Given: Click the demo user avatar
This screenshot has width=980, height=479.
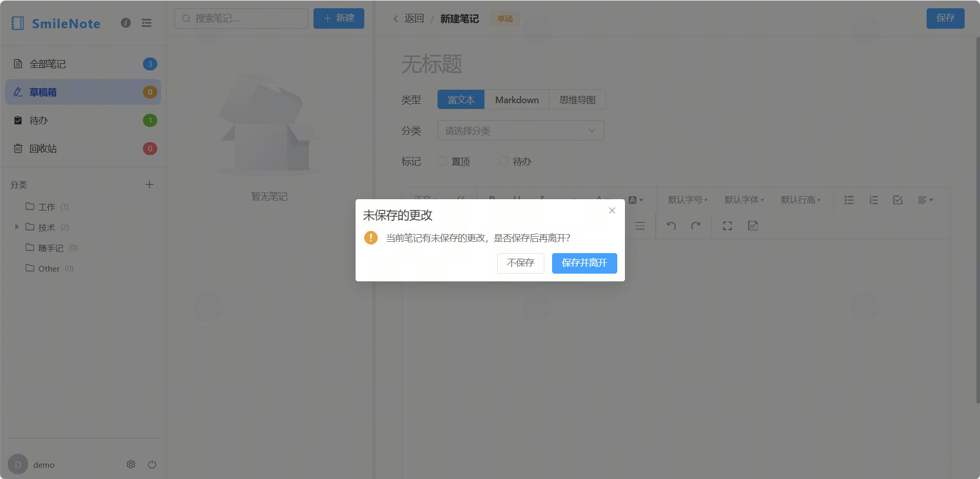Looking at the screenshot, I should (x=18, y=464).
